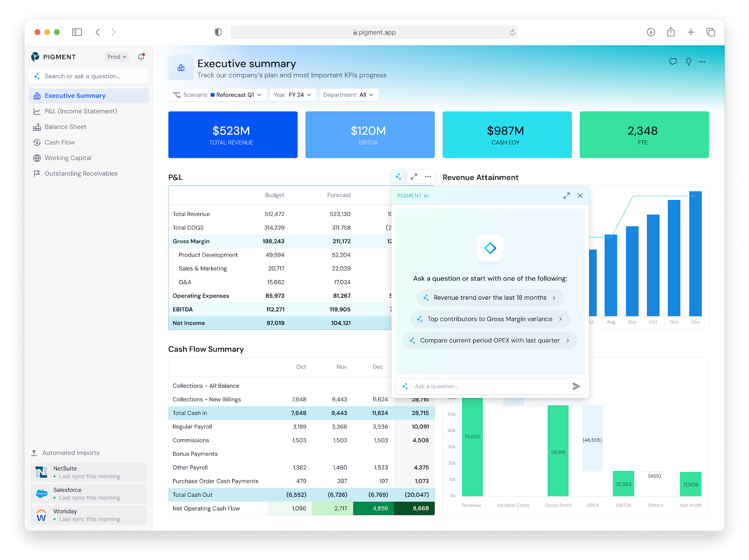Open the Working Capital page
The height and width of the screenshot is (560, 749).
[x=68, y=158]
